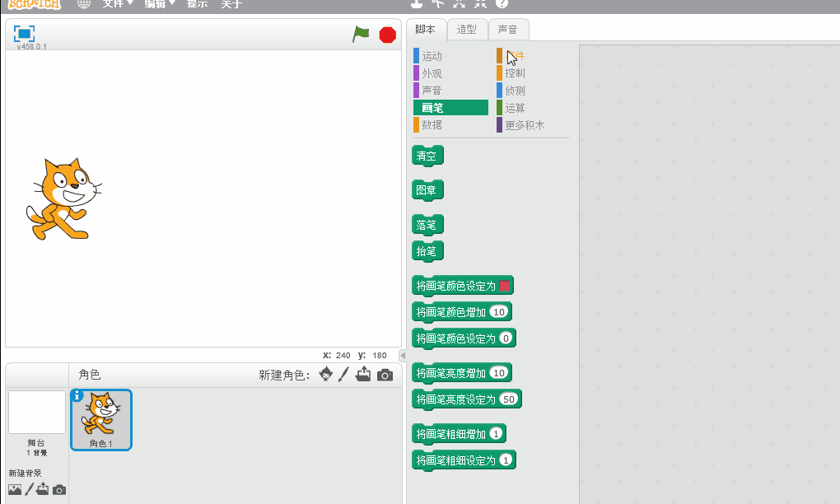840x504 pixels.
Task: Select the scissors delete tool
Action: [438, 3]
